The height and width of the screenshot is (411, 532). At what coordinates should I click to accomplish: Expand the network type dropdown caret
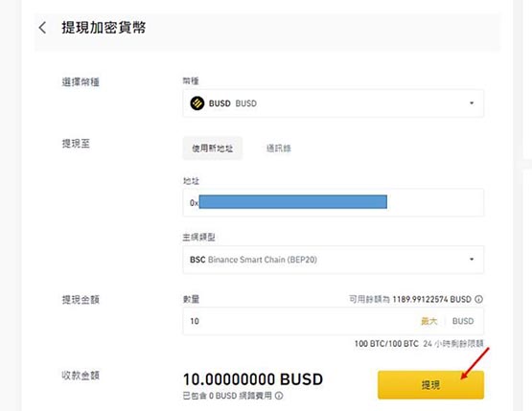pos(472,260)
